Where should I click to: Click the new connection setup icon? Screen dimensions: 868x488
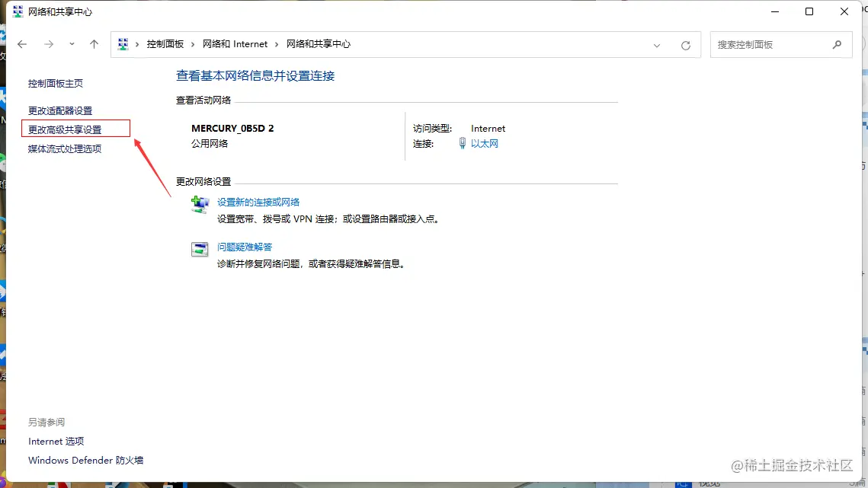[x=200, y=204]
